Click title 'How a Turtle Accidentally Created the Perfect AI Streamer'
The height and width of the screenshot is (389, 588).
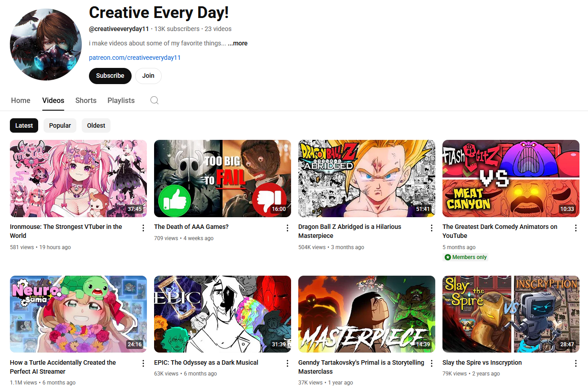pyautogui.click(x=63, y=367)
